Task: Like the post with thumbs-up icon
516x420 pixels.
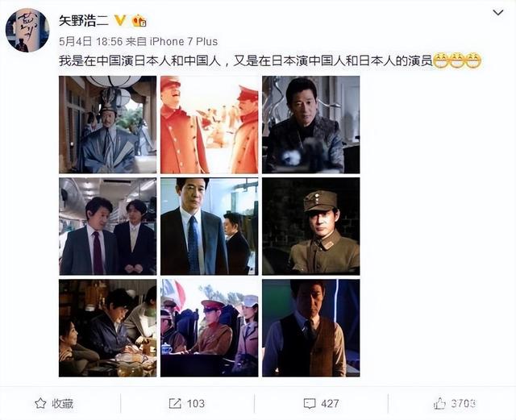Action: (439, 403)
